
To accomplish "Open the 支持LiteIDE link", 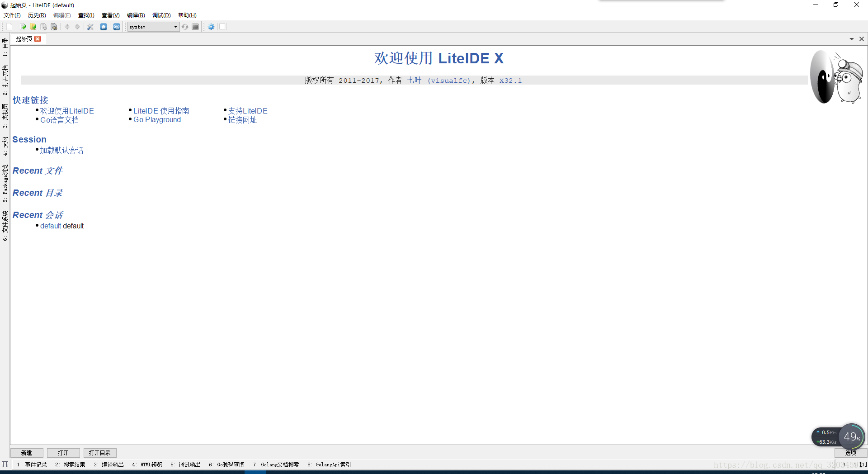I will [x=248, y=111].
